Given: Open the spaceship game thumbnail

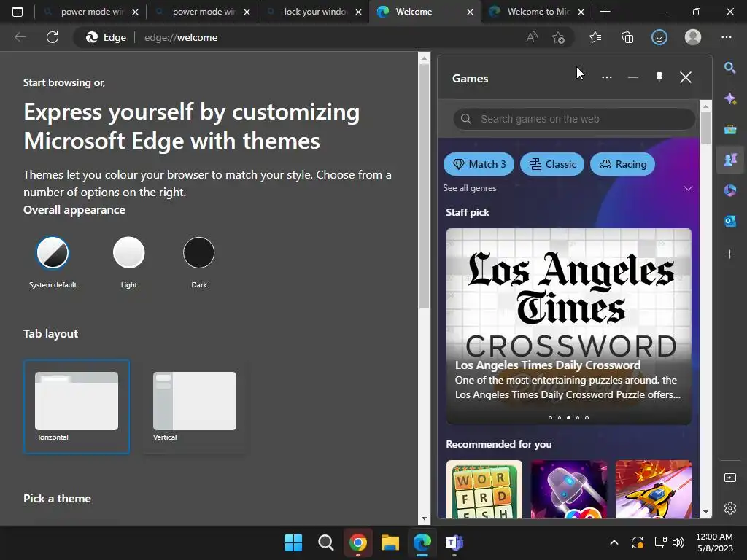Looking at the screenshot, I should click(569, 489).
